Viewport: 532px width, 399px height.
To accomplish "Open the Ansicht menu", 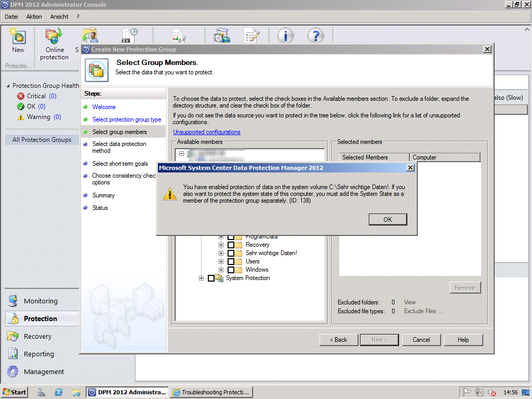I will [x=59, y=17].
